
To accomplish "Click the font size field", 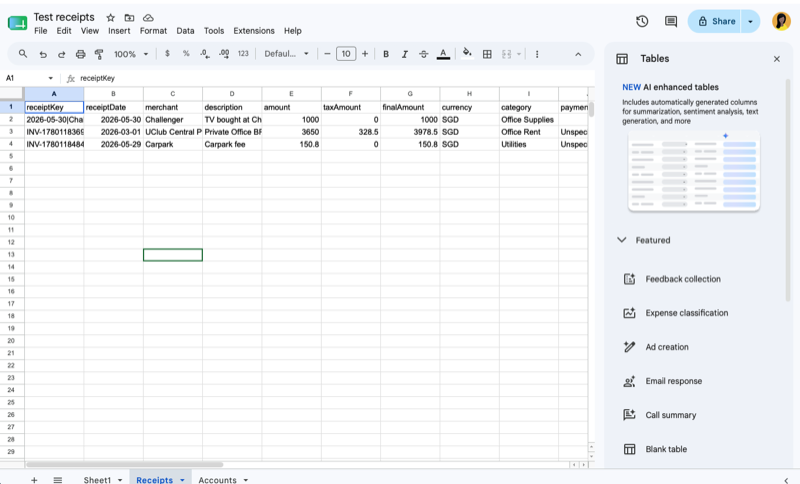I will pyautogui.click(x=346, y=54).
